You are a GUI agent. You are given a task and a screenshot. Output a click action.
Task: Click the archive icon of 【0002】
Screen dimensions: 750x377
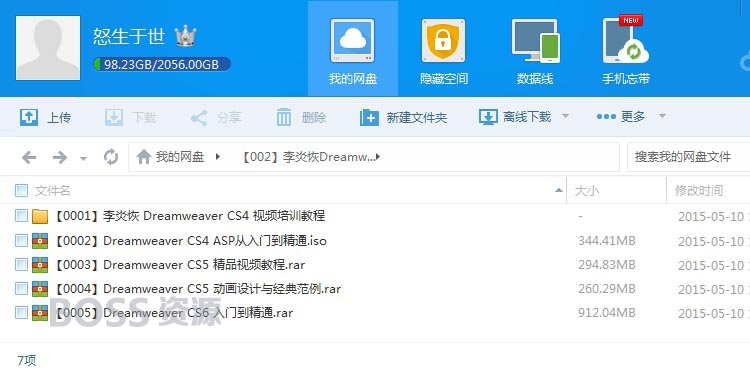click(x=40, y=241)
